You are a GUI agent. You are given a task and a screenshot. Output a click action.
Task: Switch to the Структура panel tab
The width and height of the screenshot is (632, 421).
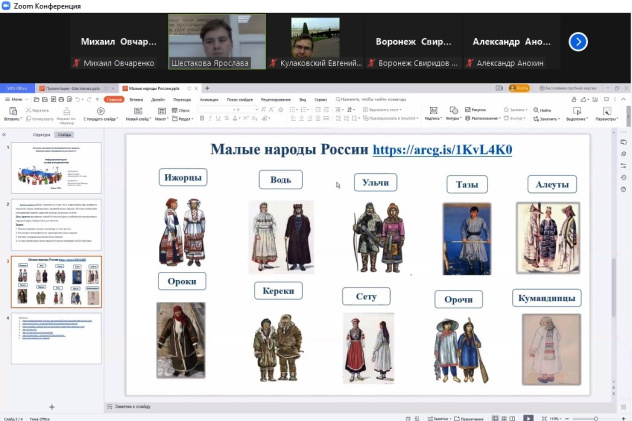[x=41, y=133]
